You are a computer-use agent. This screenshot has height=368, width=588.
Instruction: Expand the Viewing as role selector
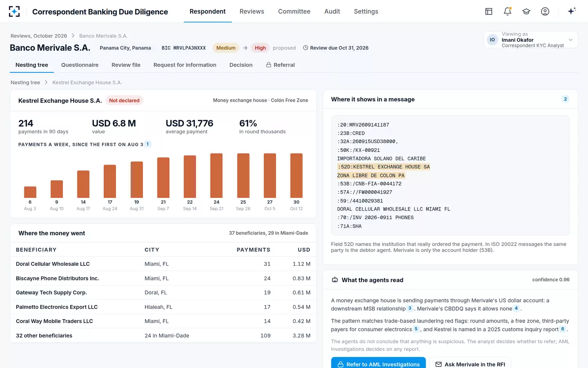tap(531, 40)
